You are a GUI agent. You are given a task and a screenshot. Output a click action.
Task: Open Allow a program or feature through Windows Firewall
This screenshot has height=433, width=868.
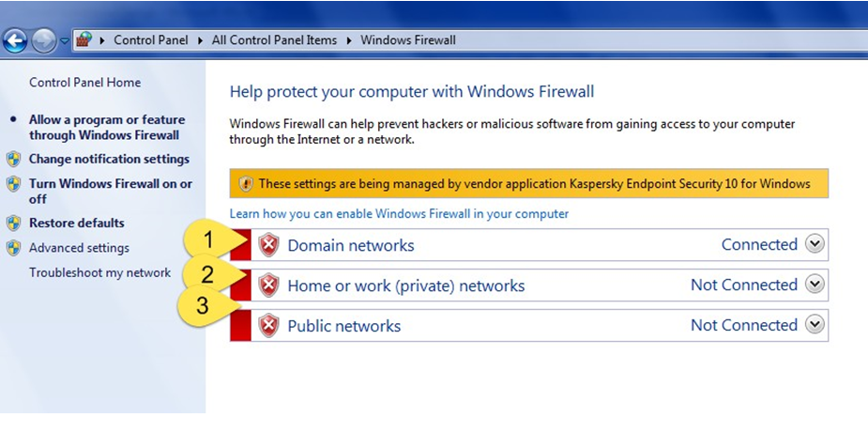107,128
